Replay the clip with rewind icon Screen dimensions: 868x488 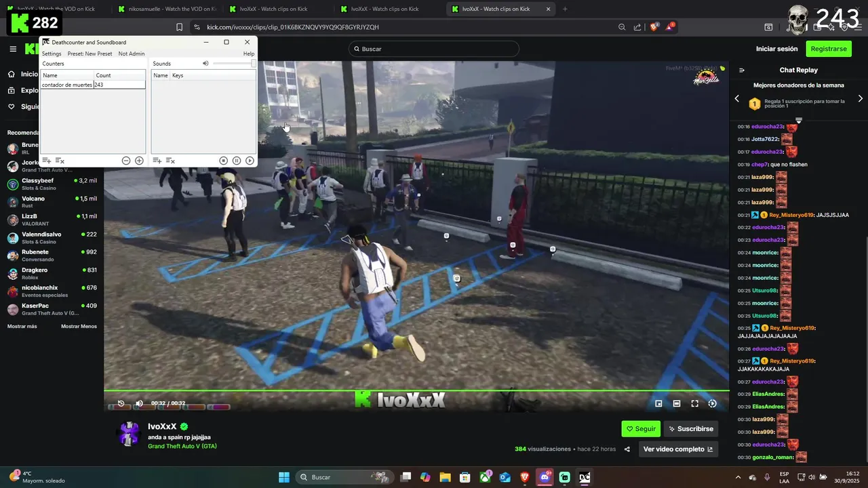[x=121, y=403]
